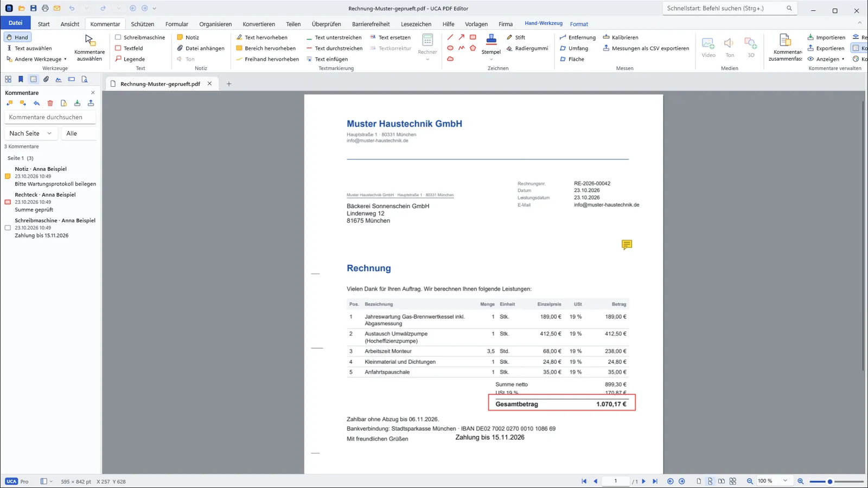Viewport: 868px width, 488px height.
Task: Click Messungen als CSV exportieren
Action: tap(646, 48)
